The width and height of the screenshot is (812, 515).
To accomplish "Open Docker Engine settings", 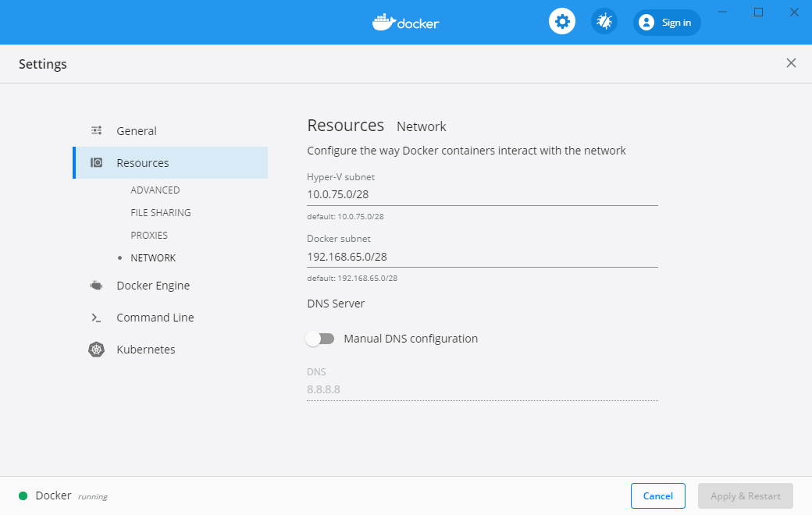I will [x=170, y=285].
